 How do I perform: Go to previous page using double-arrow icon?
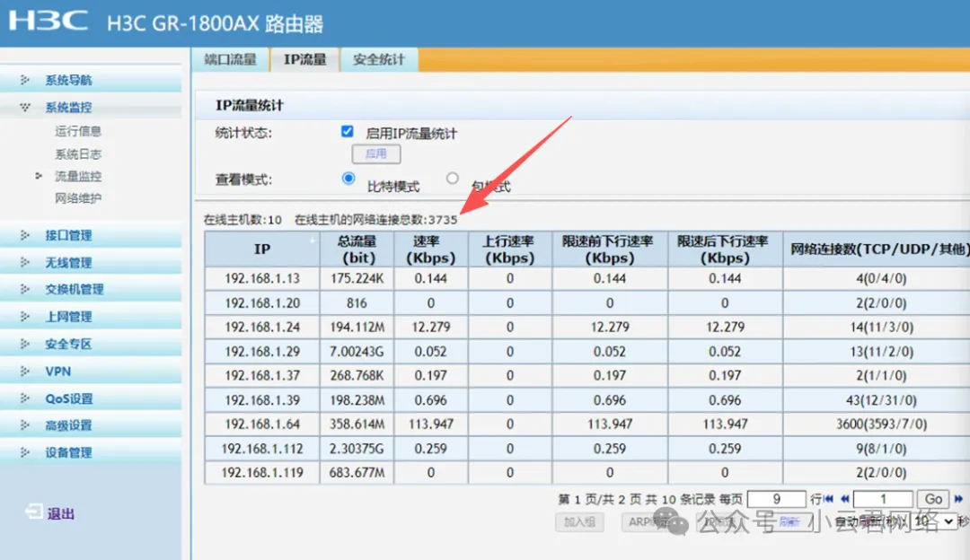[x=844, y=499]
